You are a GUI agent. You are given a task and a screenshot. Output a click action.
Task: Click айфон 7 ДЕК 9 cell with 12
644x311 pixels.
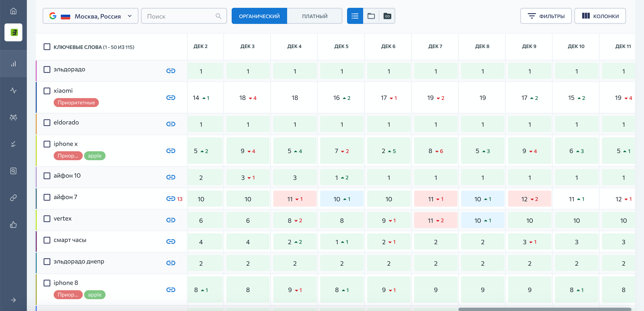tap(530, 199)
